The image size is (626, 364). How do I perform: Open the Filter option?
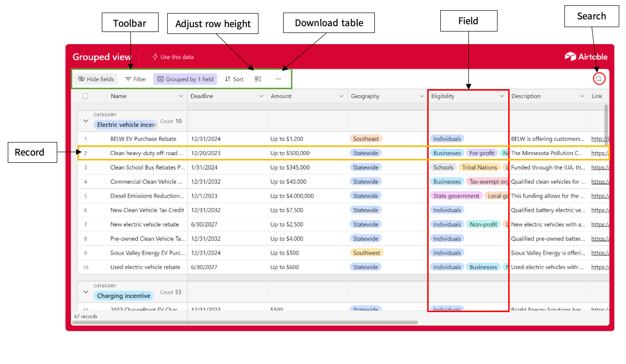[135, 79]
